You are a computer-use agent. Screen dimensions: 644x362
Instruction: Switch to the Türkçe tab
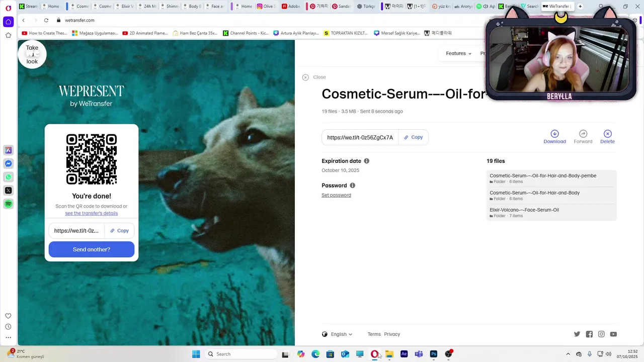(366, 7)
